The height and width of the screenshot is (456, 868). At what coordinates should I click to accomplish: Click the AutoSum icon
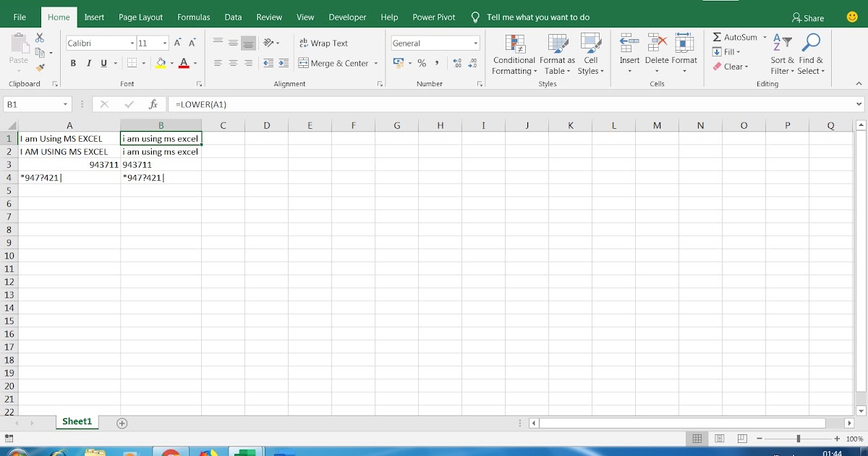[x=718, y=36]
